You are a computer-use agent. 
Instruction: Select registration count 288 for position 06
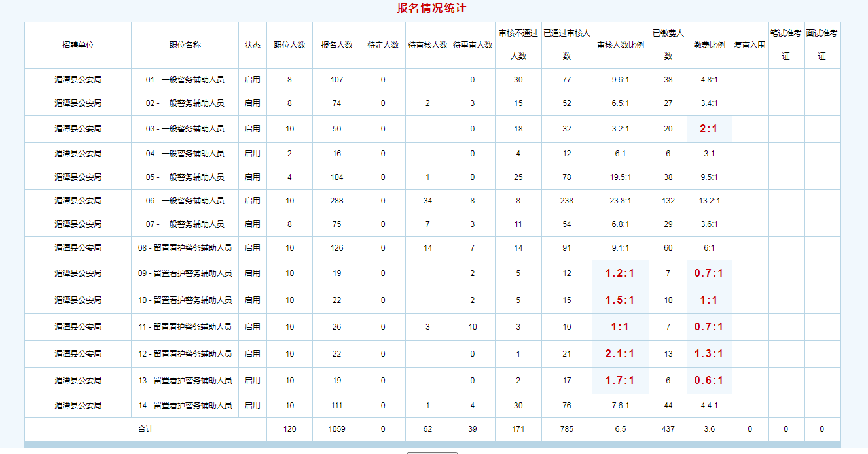point(336,201)
